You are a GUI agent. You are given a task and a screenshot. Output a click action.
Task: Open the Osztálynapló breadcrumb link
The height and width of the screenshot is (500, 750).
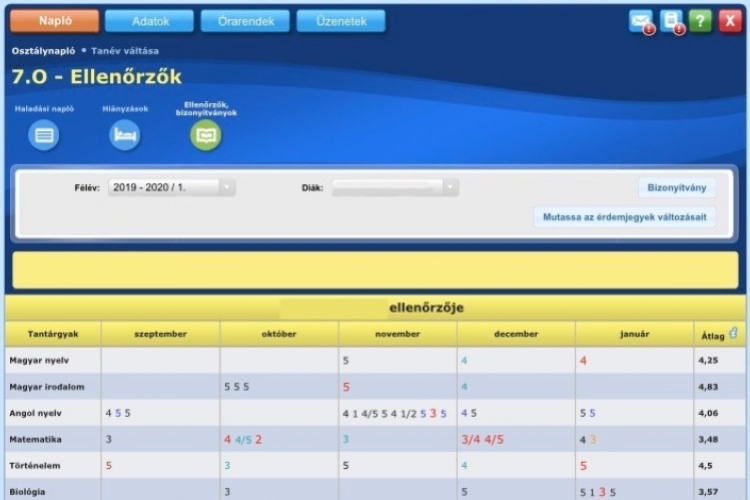point(44,51)
